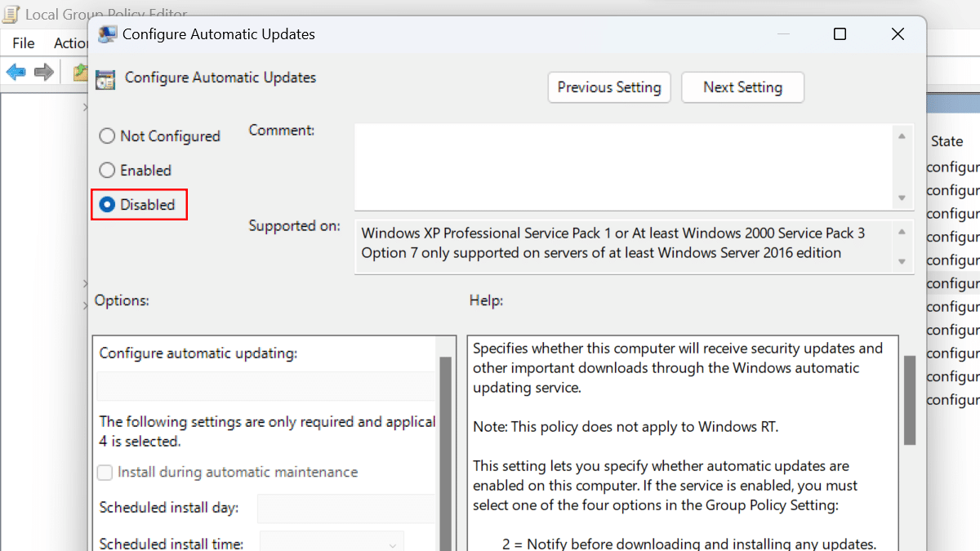Select the Disabled radio button
This screenshot has width=980, height=551.
(107, 205)
